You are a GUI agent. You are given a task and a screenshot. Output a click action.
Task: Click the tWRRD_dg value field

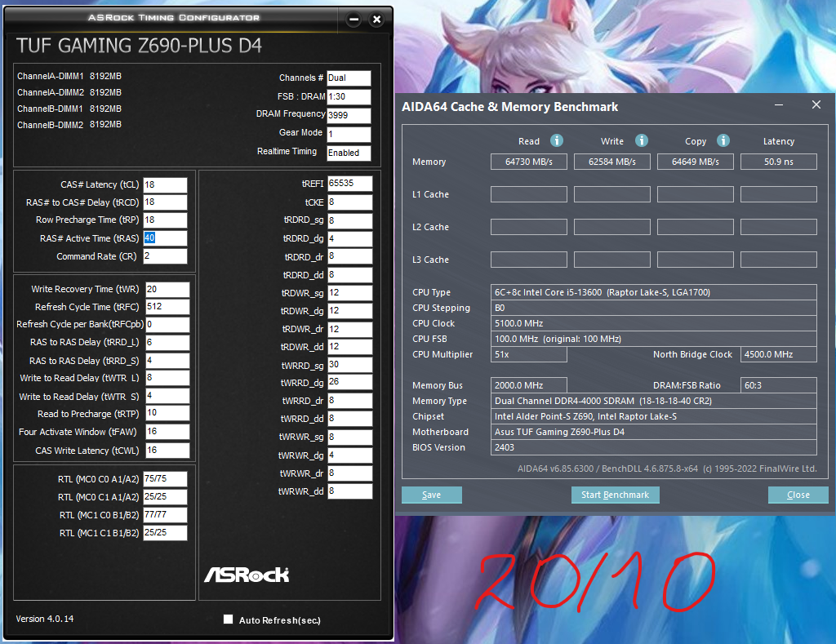coord(349,382)
